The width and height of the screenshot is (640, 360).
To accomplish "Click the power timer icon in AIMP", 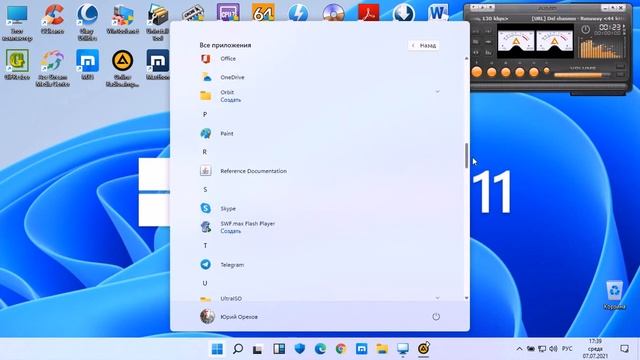I will coord(585,30).
